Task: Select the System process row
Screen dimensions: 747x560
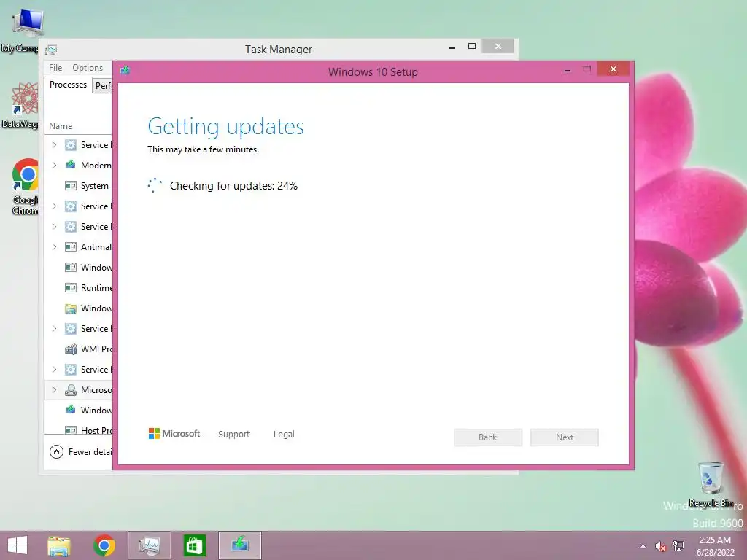Action: 80,186
